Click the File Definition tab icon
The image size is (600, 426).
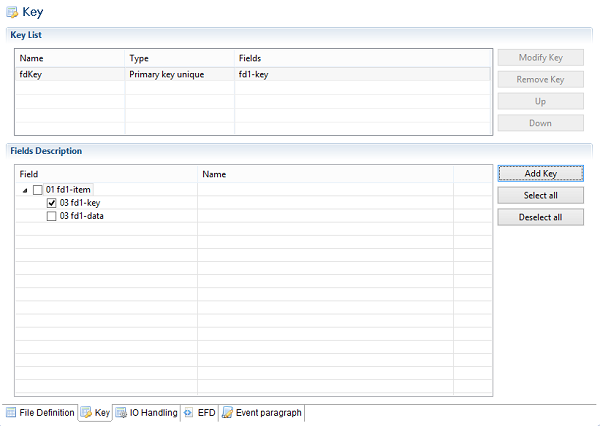[11, 412]
